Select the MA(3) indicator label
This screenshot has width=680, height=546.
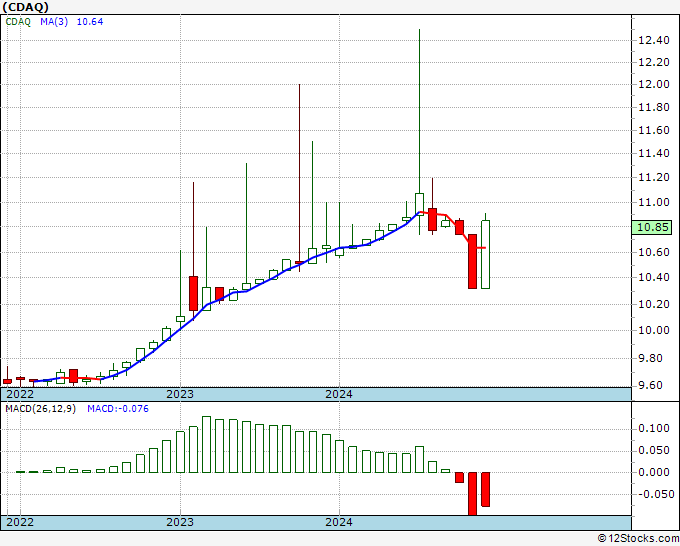pos(54,22)
